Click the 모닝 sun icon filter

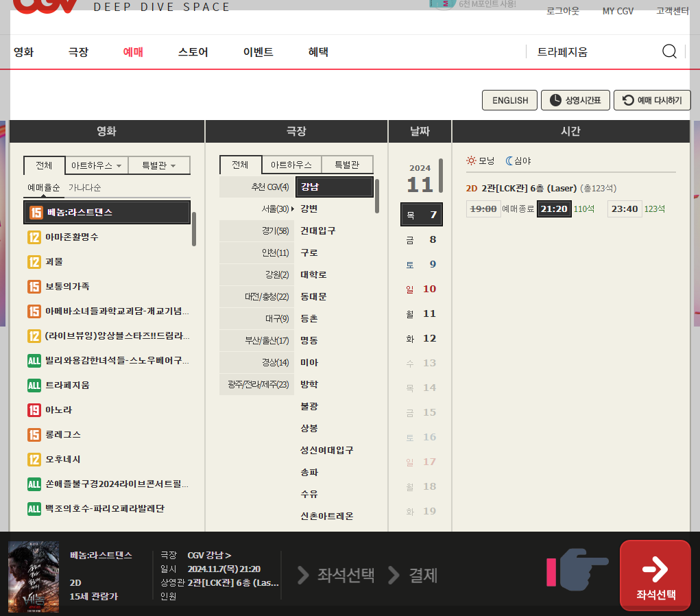(471, 161)
